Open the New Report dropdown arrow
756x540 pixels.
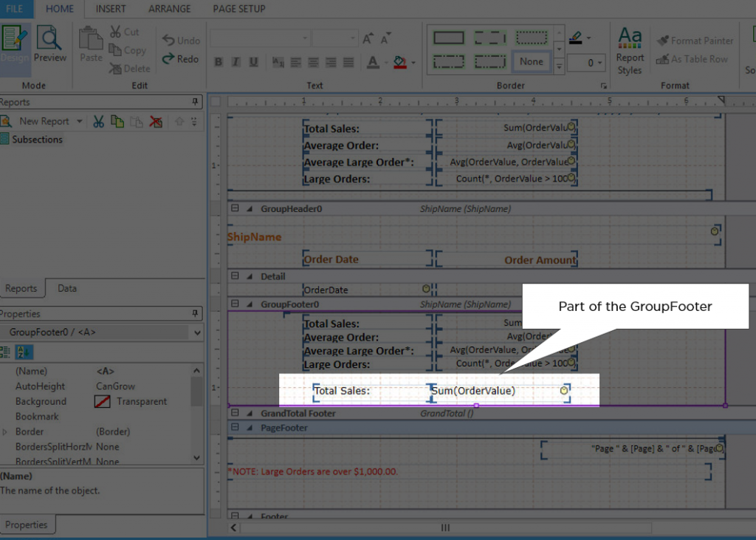pyautogui.click(x=80, y=122)
